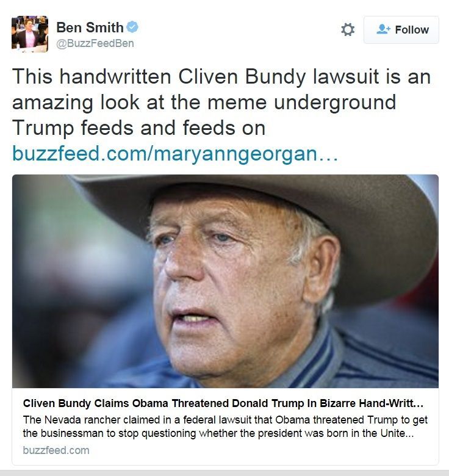Click the Cliven Bundy Claims Obama headline
This screenshot has width=449, height=476.
(223, 403)
